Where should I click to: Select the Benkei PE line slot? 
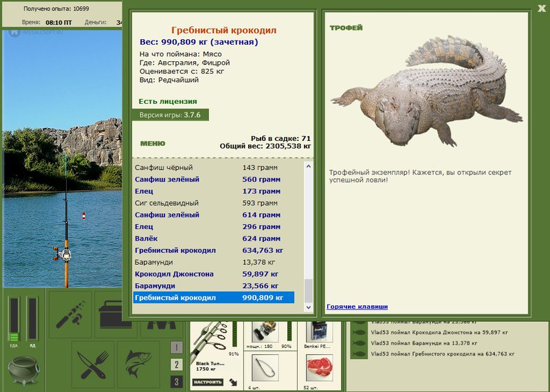318,331
